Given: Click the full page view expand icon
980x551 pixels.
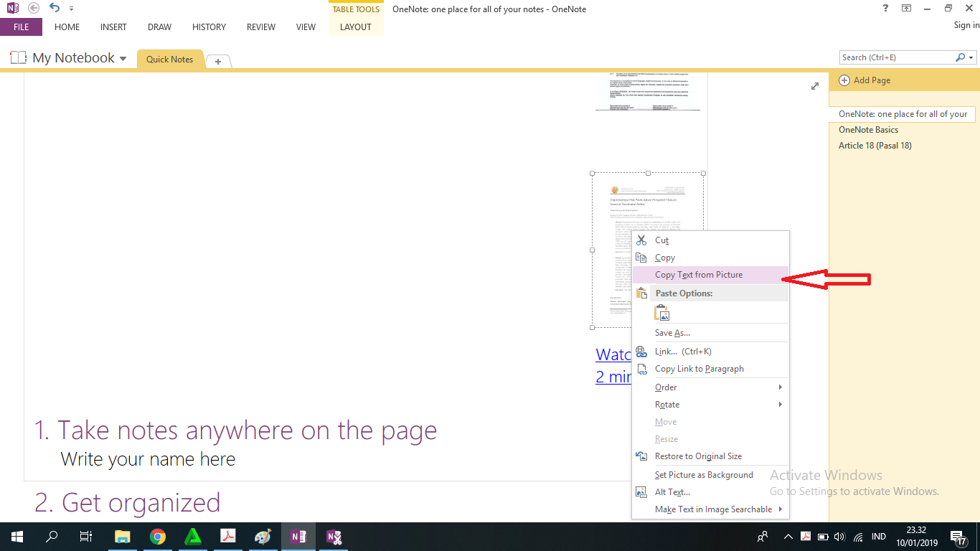Looking at the screenshot, I should click(815, 86).
